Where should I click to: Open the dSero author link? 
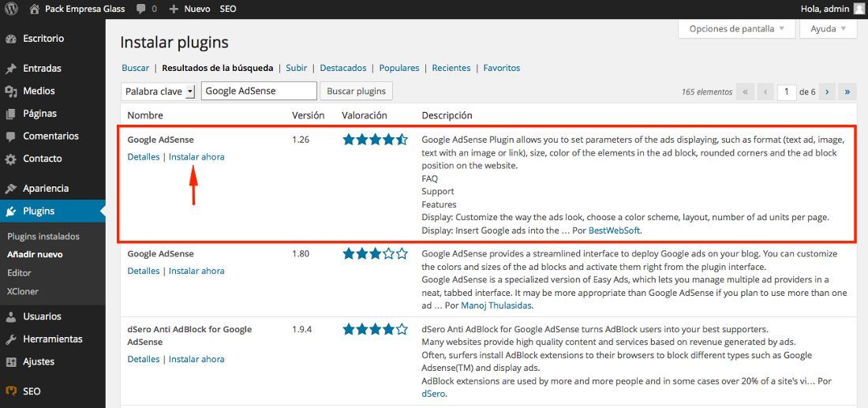pos(433,394)
